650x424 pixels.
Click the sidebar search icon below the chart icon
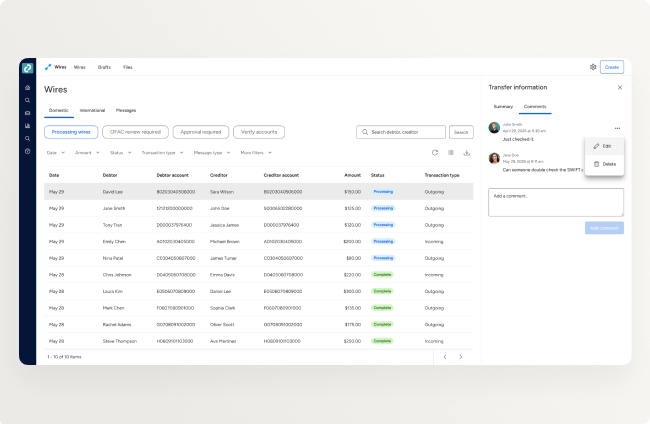pos(27,138)
